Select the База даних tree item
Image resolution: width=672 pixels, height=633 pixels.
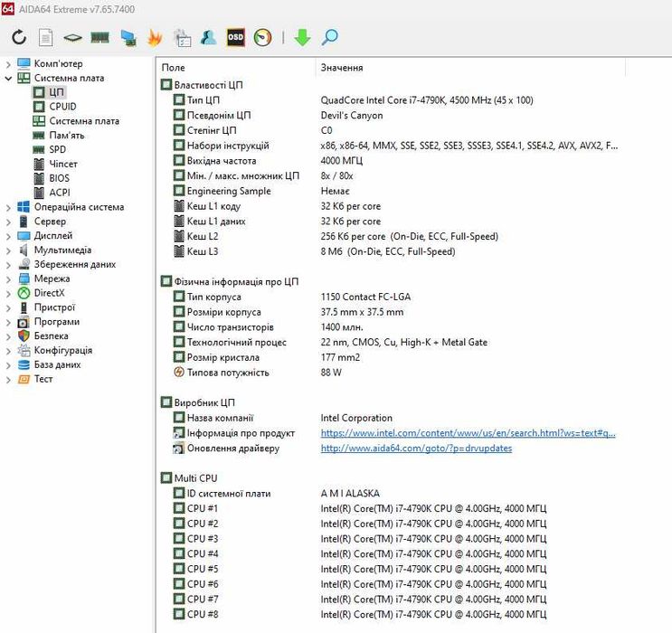pos(49,364)
